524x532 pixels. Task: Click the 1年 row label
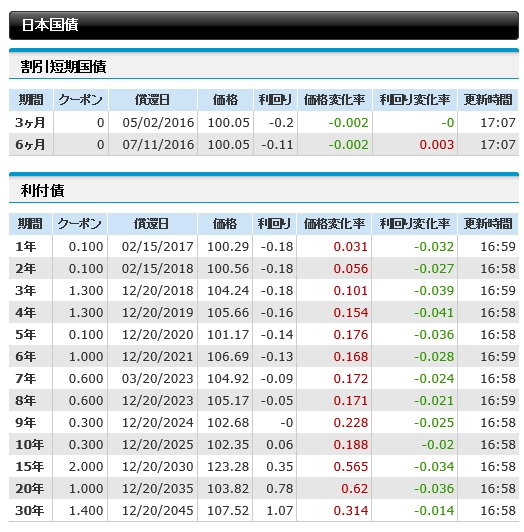(x=25, y=246)
